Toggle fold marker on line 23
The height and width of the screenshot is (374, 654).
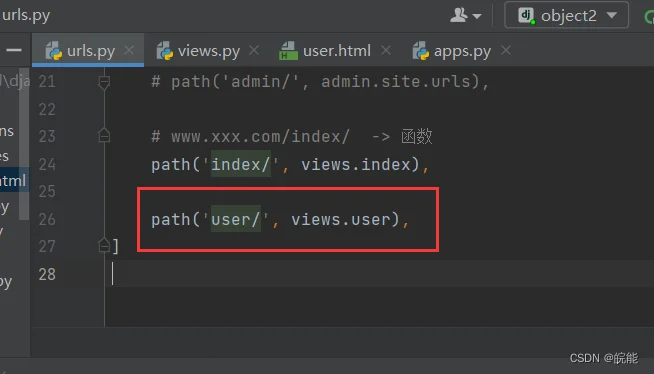pos(104,136)
